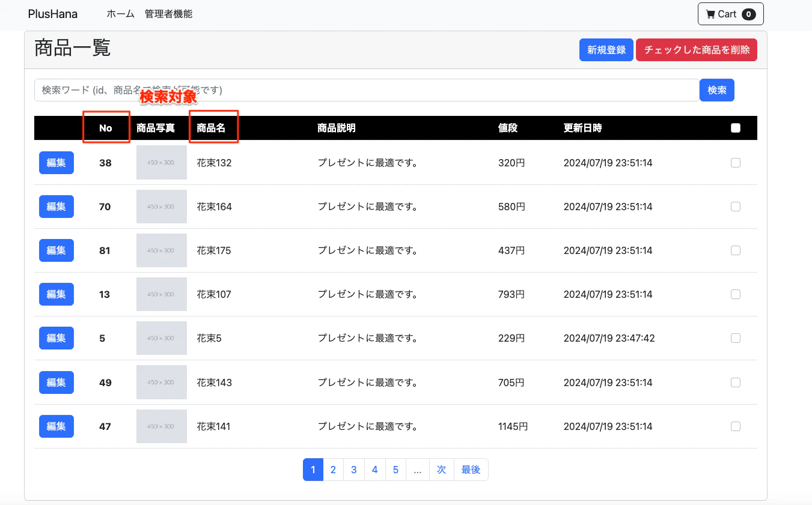Focus the 検索ワード search input
The height and width of the screenshot is (505, 812).
[x=367, y=90]
